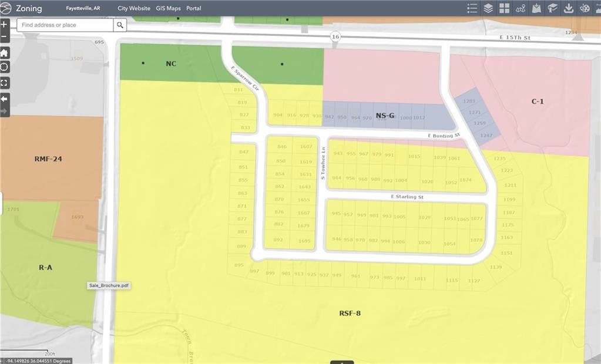Open the Draw/Sketch tool
The width and height of the screenshot is (601, 364).
click(x=585, y=8)
